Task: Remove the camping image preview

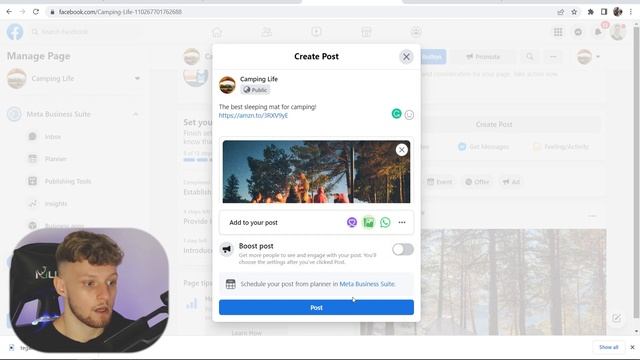Action: 402,150
